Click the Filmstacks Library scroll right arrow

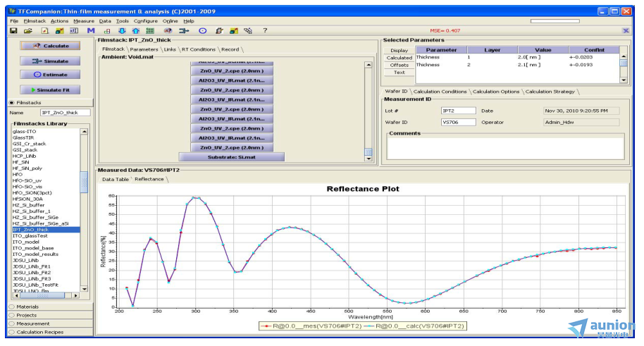point(76,295)
